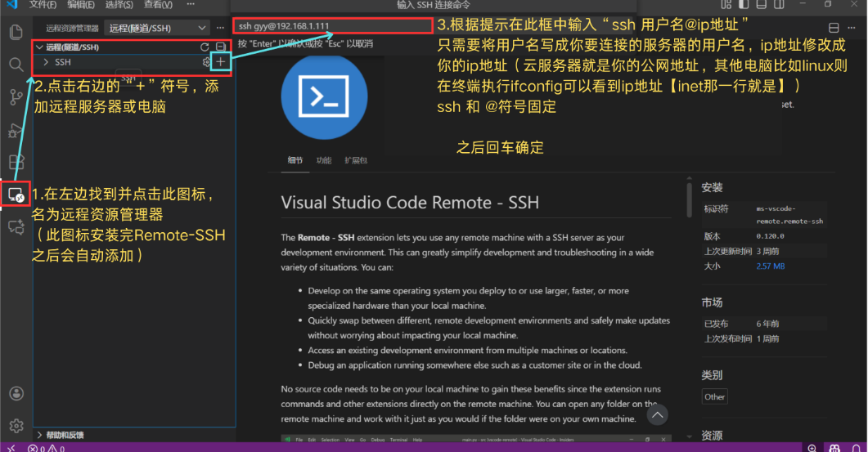
Task: Click the scroll-to-top arrow button
Action: 657,415
